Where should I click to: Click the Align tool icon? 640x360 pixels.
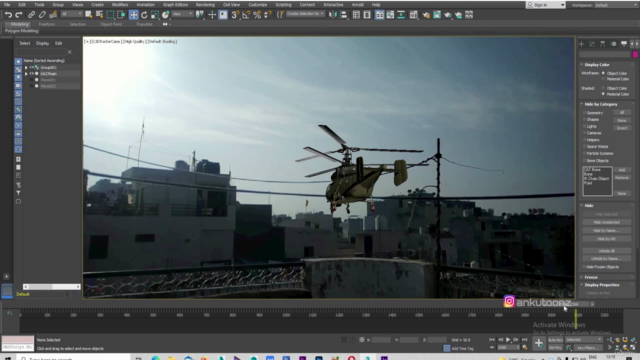[344, 15]
